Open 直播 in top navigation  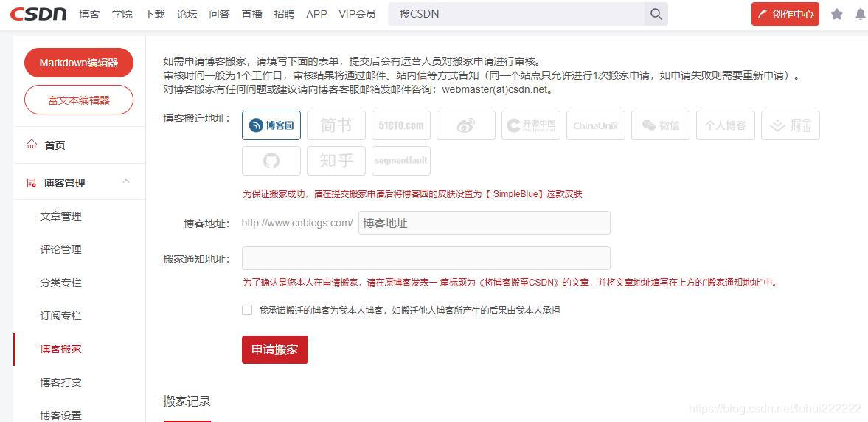coord(252,15)
